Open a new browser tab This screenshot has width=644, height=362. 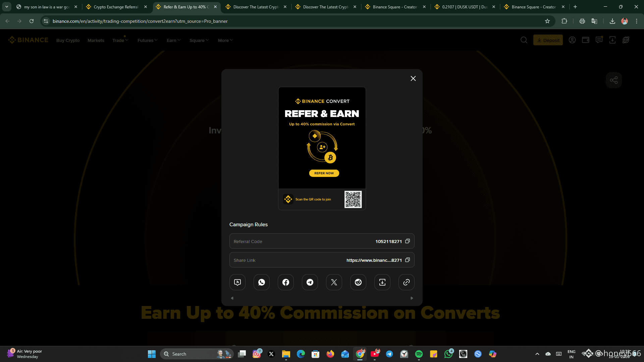pyautogui.click(x=575, y=7)
